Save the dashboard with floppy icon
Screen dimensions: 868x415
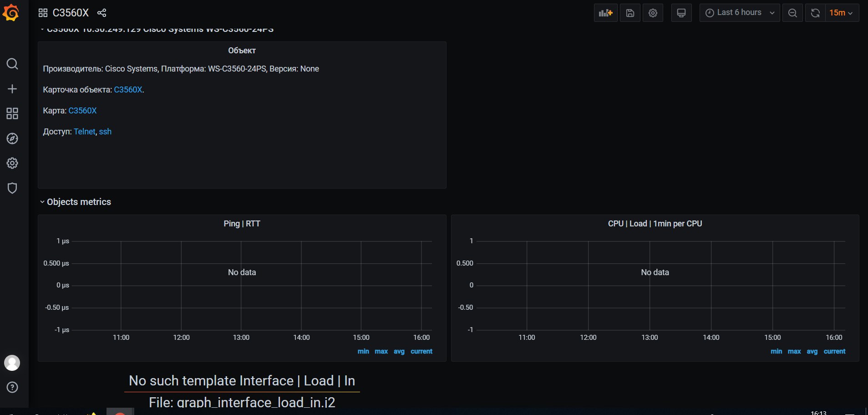click(630, 13)
